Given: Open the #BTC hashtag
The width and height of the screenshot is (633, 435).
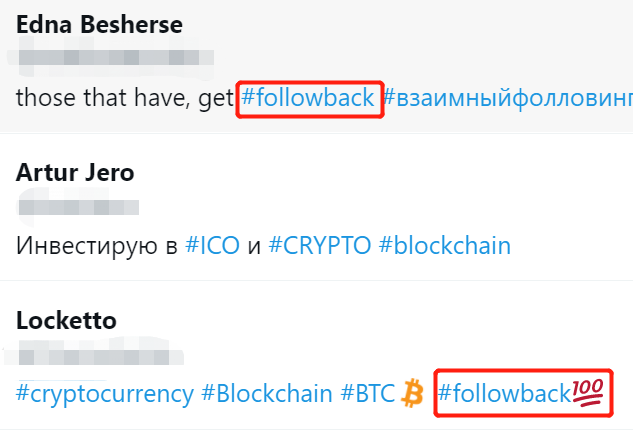Looking at the screenshot, I should [x=368, y=393].
